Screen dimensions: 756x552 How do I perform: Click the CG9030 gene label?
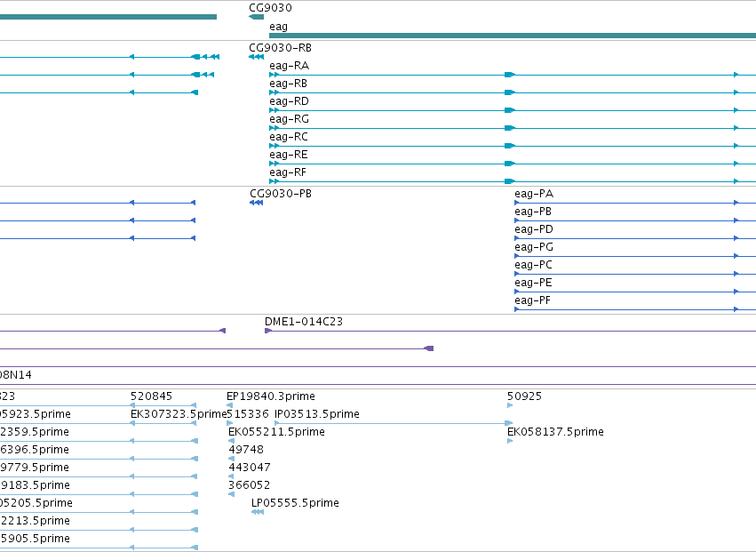[x=270, y=8]
